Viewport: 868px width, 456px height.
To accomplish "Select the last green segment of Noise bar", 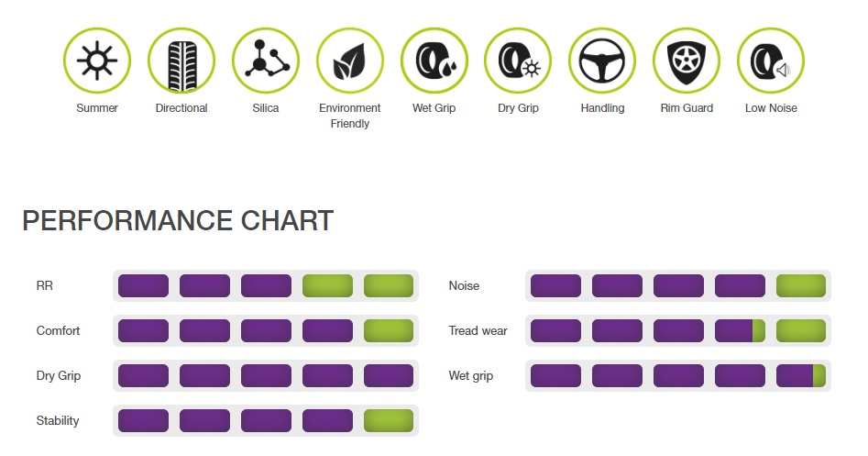I will click(801, 286).
